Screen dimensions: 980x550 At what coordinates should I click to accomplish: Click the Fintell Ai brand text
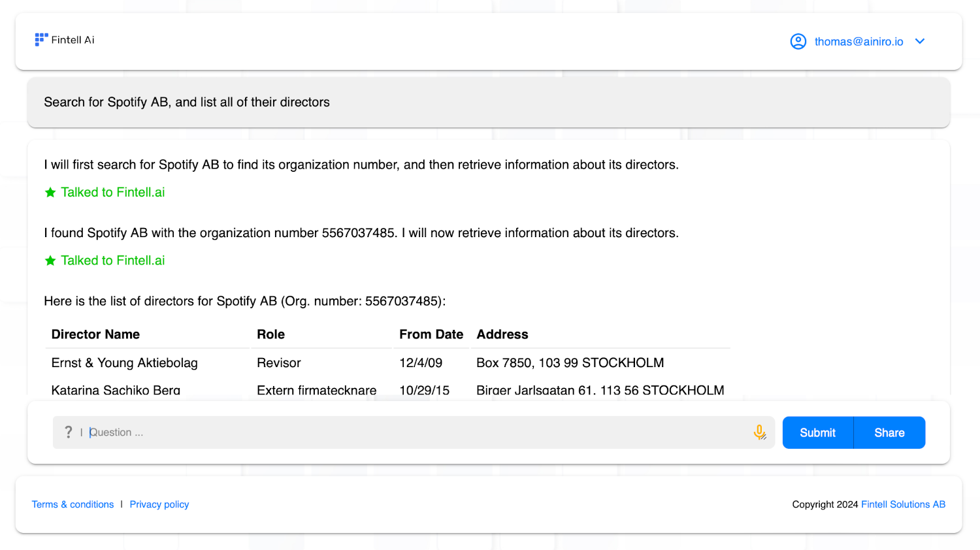click(x=73, y=40)
